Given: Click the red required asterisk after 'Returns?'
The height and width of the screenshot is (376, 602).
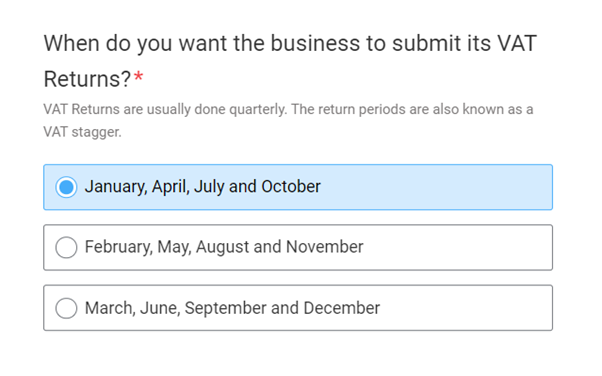Looking at the screenshot, I should click(x=138, y=76).
